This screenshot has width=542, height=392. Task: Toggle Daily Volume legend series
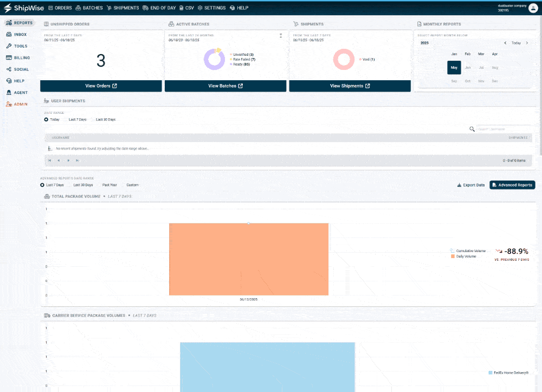(463, 256)
